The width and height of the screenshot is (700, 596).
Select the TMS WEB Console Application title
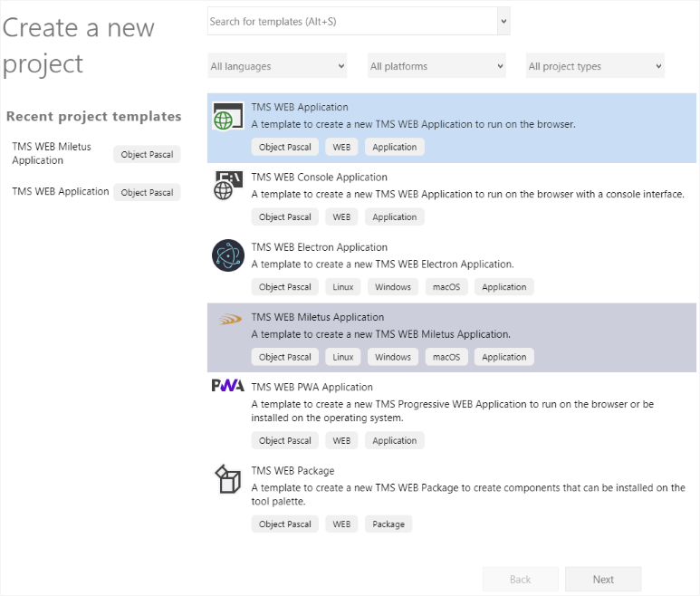[x=319, y=178]
